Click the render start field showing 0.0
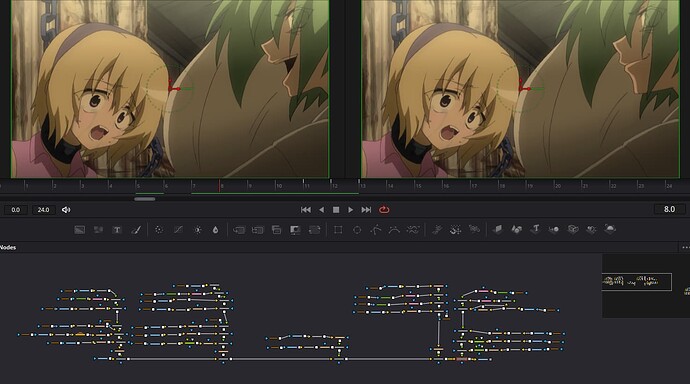This screenshot has width=690, height=384. pyautogui.click(x=15, y=210)
